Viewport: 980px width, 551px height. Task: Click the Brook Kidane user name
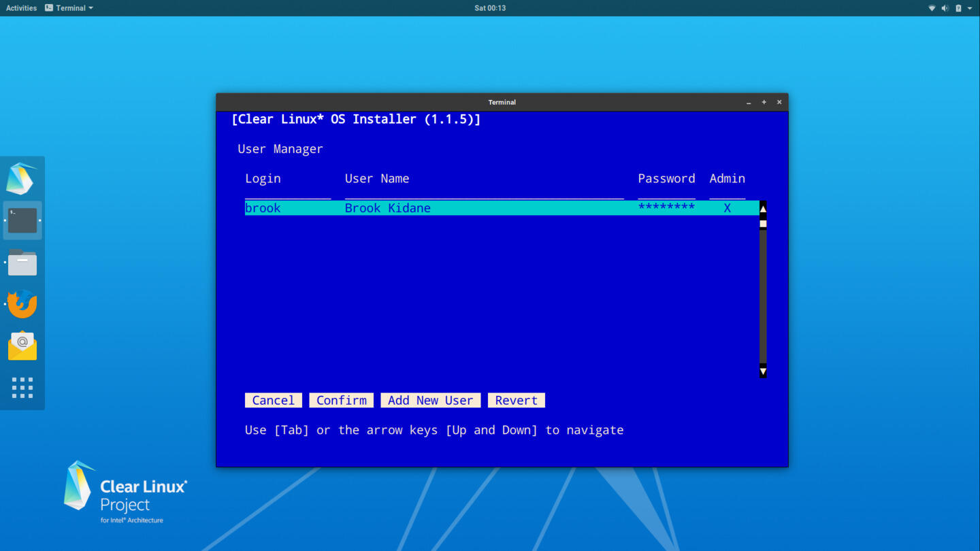pos(387,208)
